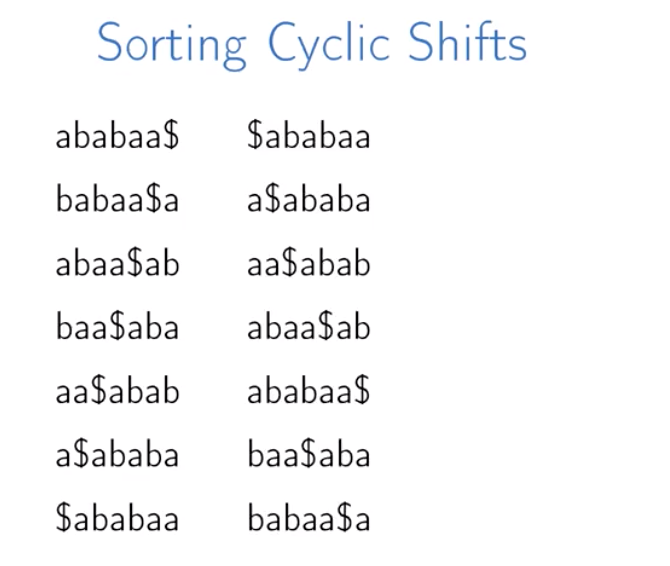Select abaa$ab in the left column
The width and height of the screenshot is (670, 566).
tap(118, 263)
